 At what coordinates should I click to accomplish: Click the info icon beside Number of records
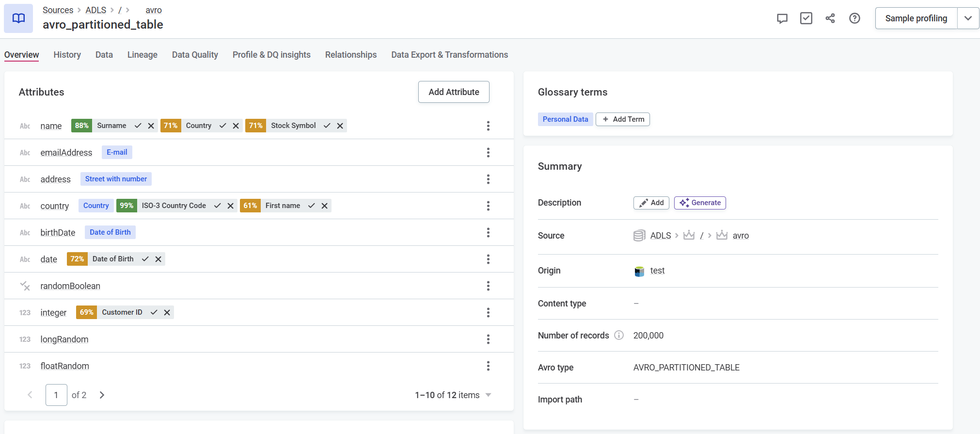(619, 336)
